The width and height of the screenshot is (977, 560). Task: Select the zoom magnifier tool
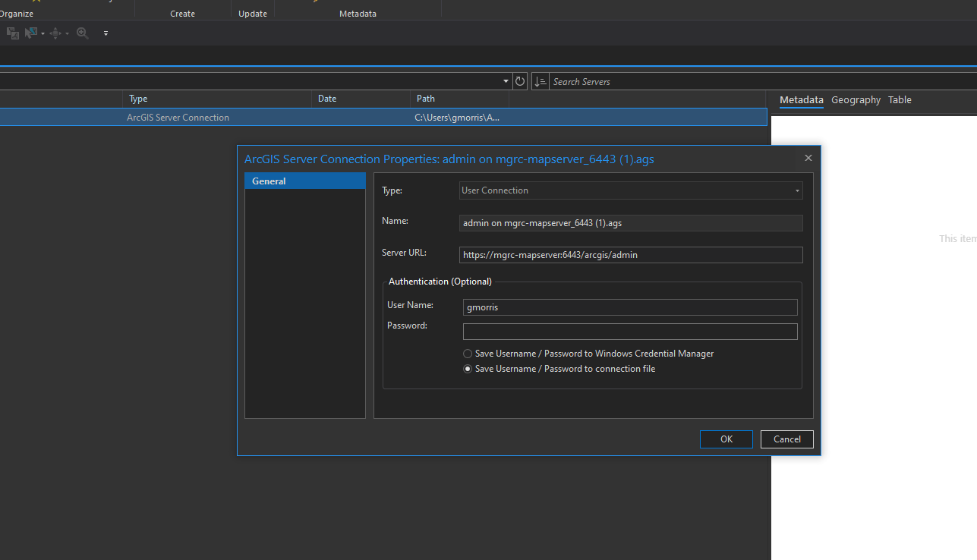click(81, 33)
